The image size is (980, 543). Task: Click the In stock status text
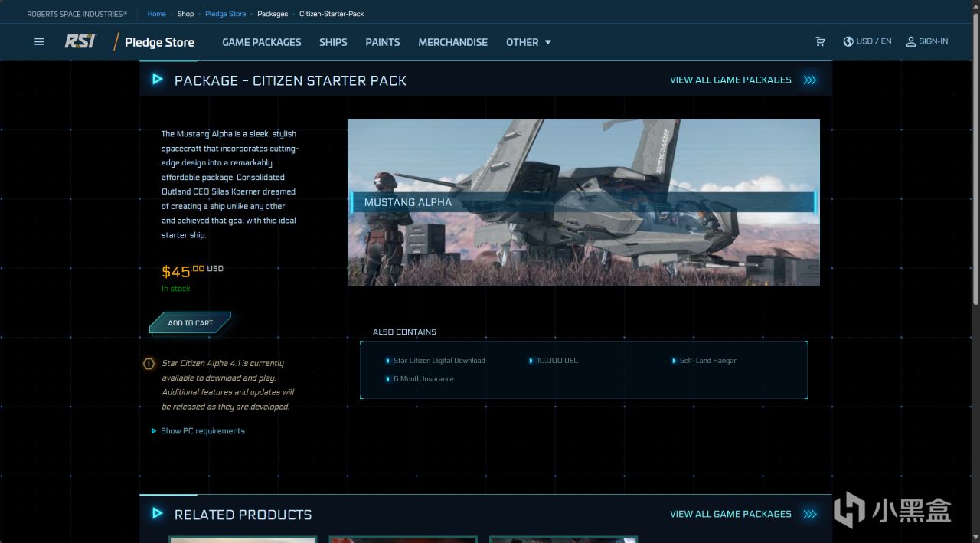(176, 289)
